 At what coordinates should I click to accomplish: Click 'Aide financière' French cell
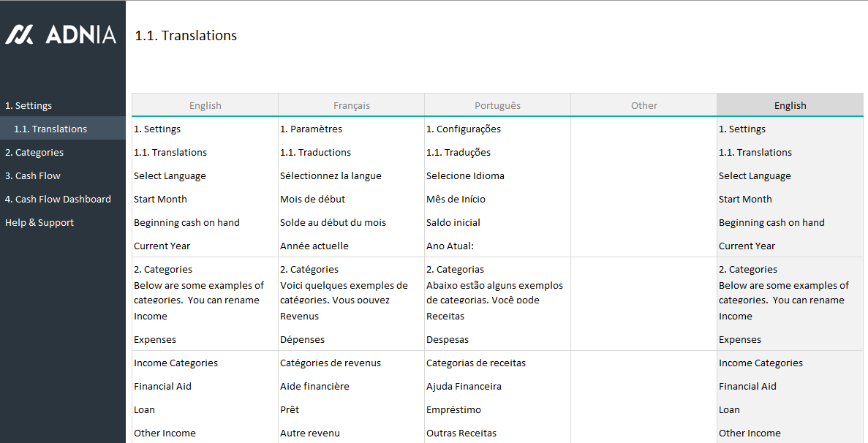[x=314, y=386]
